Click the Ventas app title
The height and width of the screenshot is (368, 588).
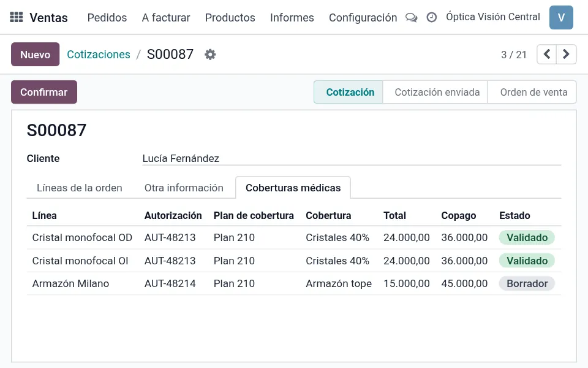tap(48, 18)
